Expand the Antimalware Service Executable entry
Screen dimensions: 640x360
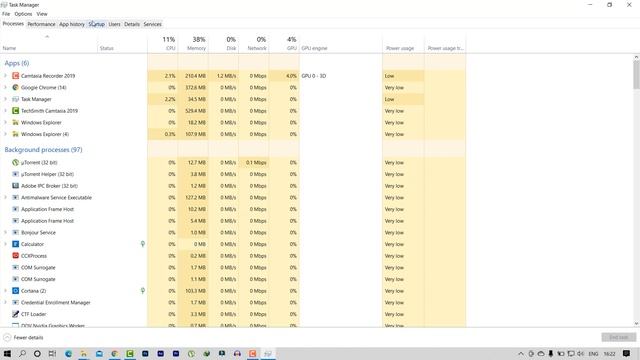5,198
